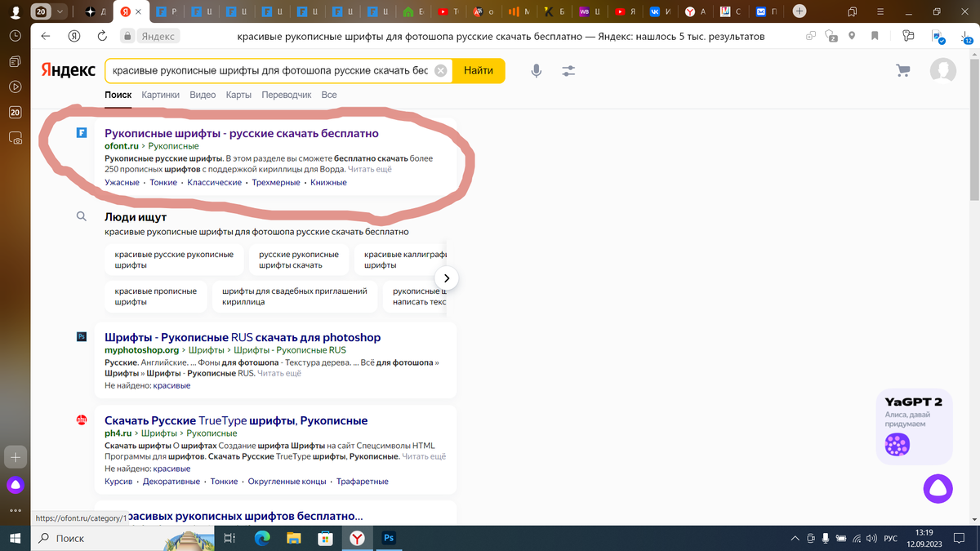Switch to the Картинки search tab

pos(160,95)
